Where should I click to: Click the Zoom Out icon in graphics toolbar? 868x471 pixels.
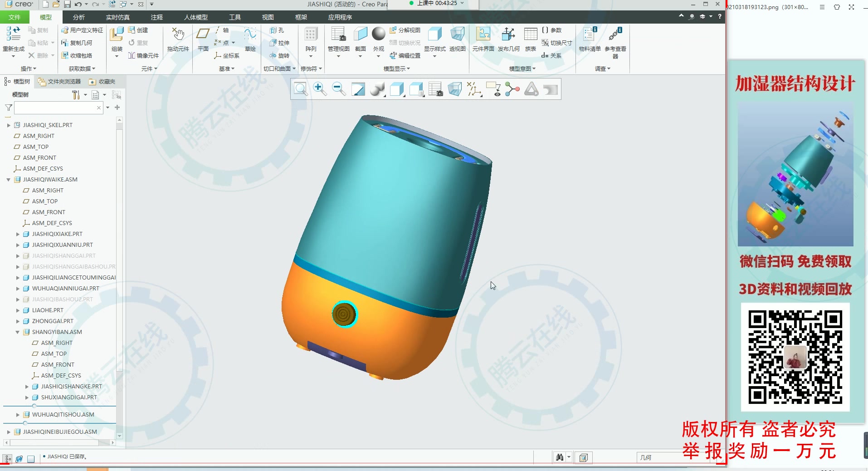pyautogui.click(x=339, y=89)
